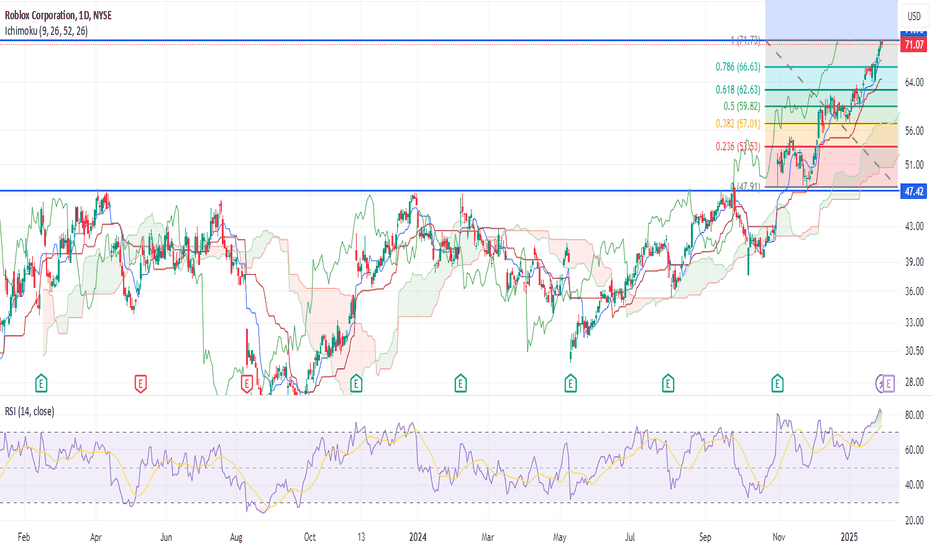Click the 2024 date axis label
932x550 pixels.
418,537
